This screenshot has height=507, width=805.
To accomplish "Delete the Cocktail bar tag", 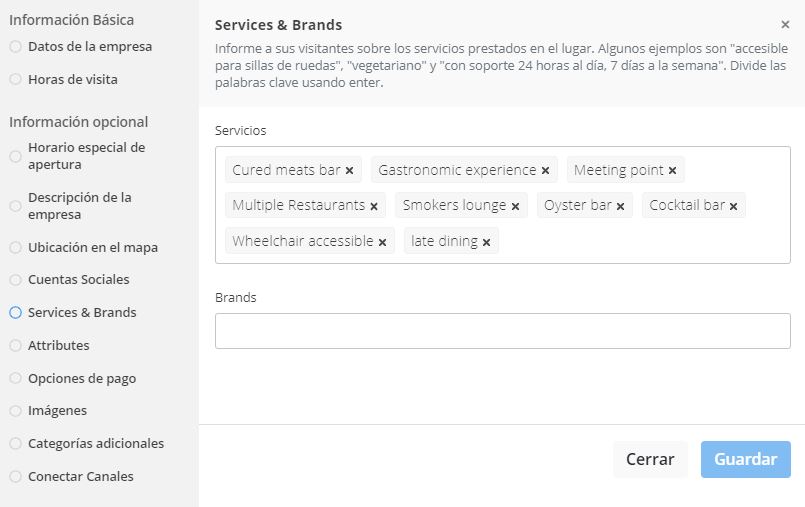I will tap(733, 206).
